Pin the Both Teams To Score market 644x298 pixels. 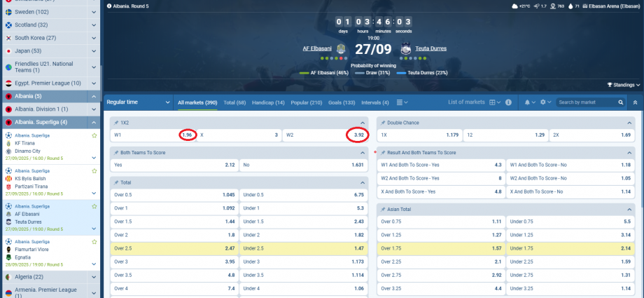[x=116, y=152]
